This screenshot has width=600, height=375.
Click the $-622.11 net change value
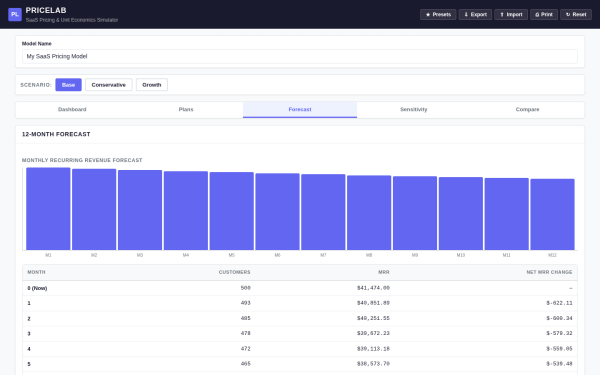point(559,303)
